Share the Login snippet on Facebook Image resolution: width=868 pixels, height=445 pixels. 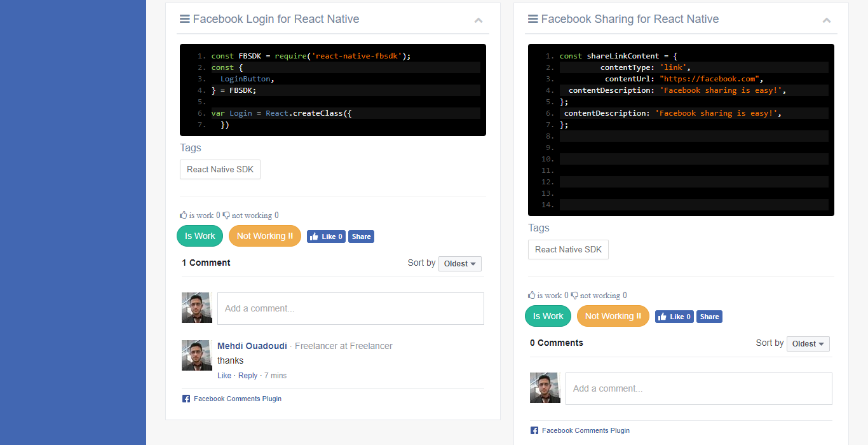click(x=361, y=236)
